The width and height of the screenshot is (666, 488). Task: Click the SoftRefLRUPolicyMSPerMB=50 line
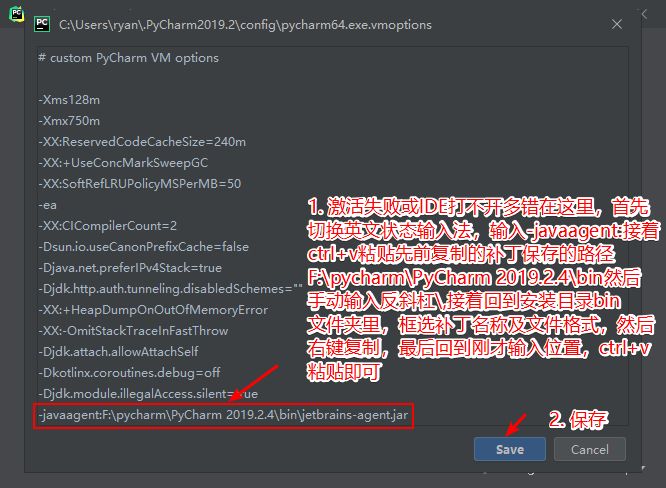pyautogui.click(x=140, y=184)
